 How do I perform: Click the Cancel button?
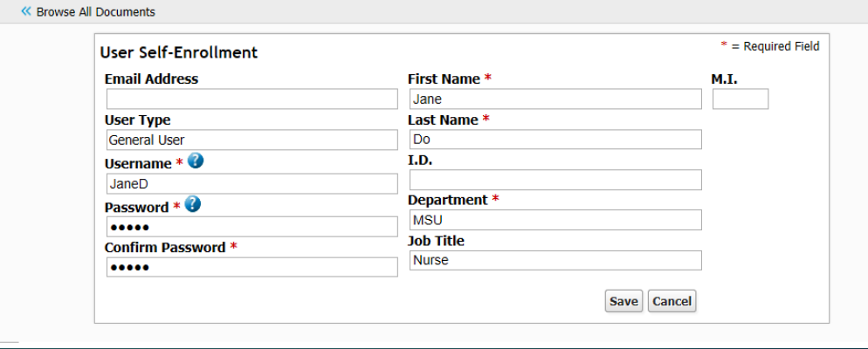point(672,301)
